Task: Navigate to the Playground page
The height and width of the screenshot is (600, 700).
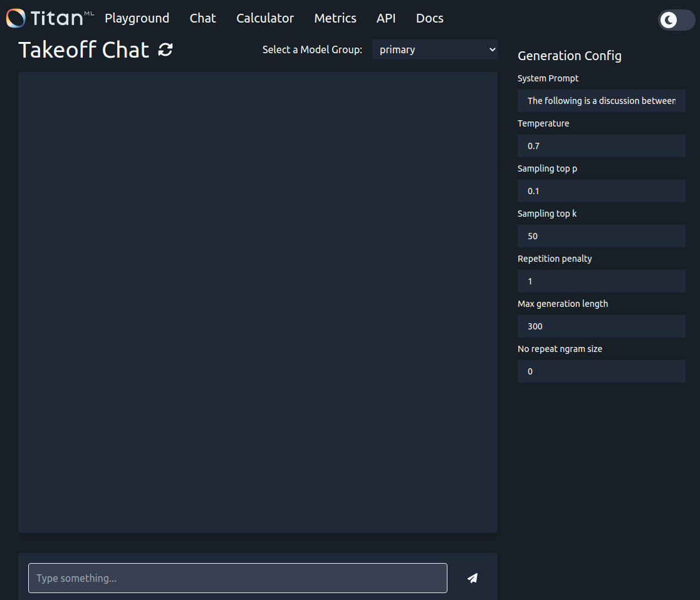Action: tap(137, 18)
